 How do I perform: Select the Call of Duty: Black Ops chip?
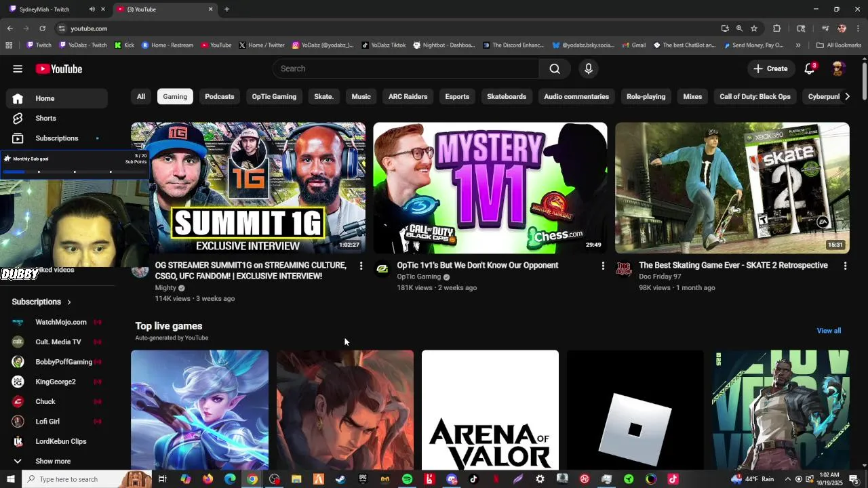click(755, 96)
